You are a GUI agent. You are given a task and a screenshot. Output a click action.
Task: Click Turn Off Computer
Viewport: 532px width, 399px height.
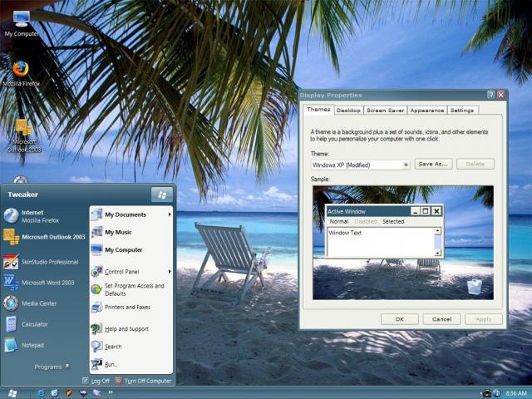143,381
